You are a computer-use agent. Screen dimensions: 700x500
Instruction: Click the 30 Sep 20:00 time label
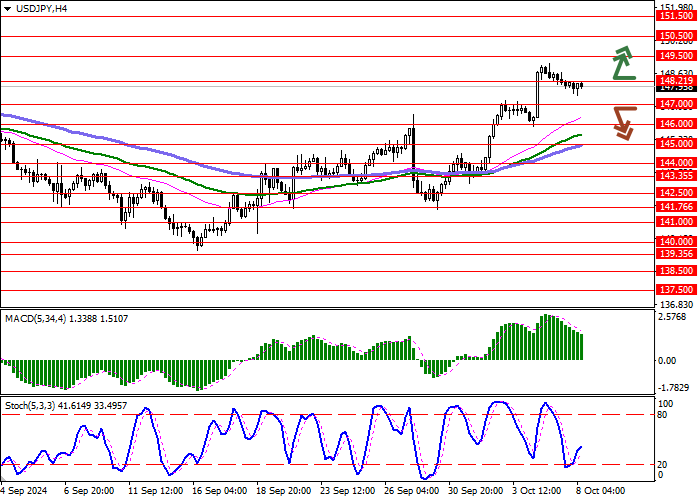(476, 491)
